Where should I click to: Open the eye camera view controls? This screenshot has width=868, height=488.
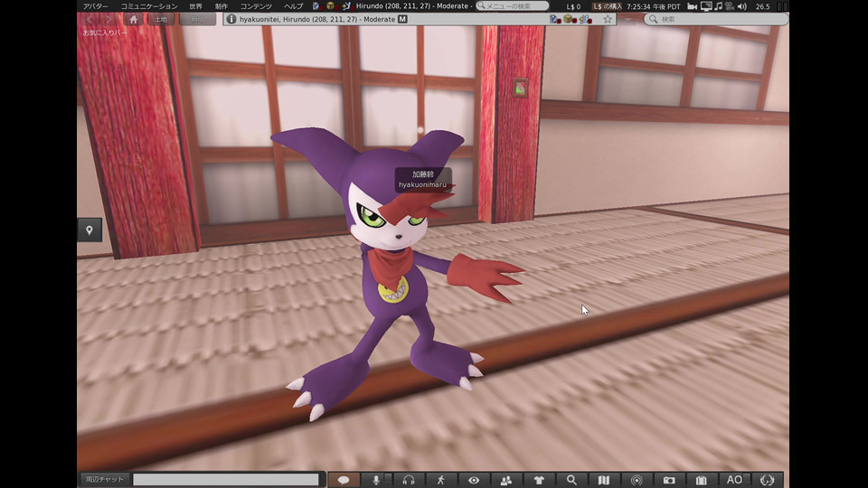coord(473,480)
